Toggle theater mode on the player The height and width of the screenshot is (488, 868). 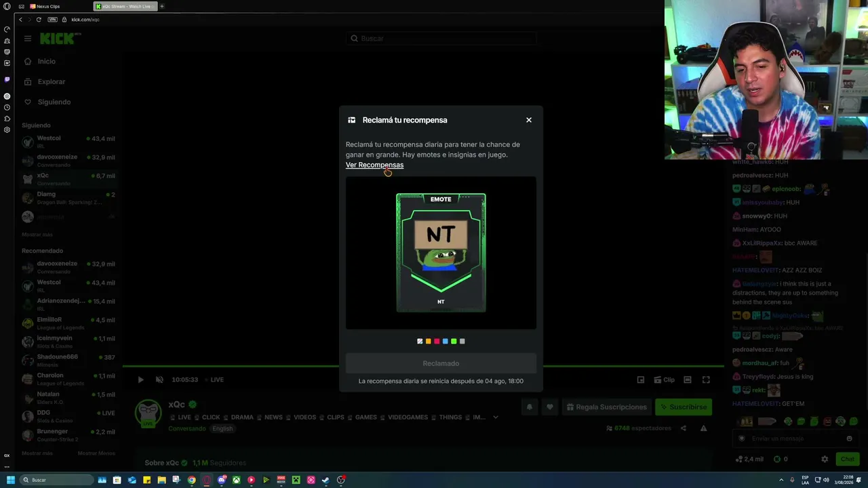[688, 380]
